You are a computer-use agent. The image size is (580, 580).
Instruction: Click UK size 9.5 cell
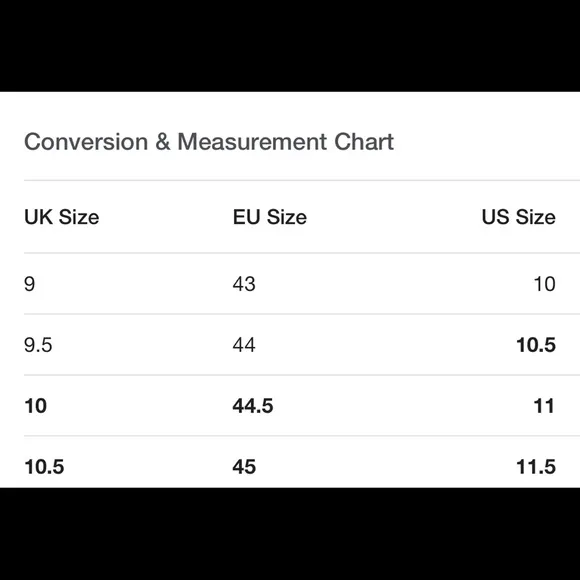pyautogui.click(x=38, y=345)
